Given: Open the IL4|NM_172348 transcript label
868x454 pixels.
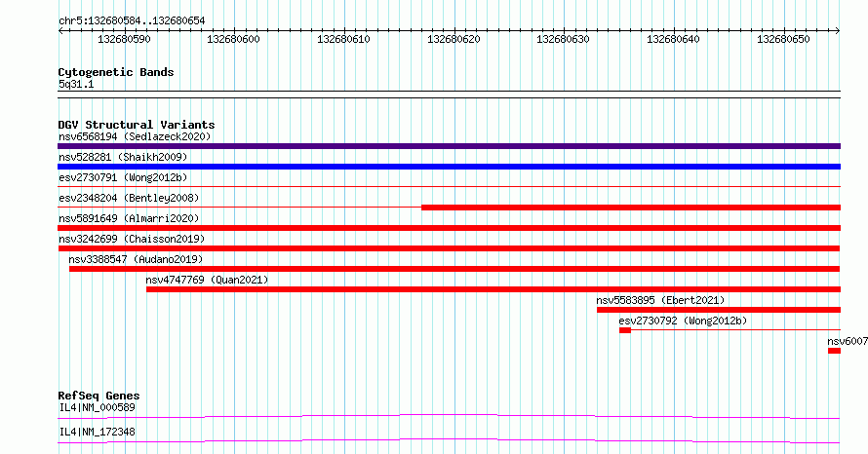Looking at the screenshot, I should coord(97,432).
